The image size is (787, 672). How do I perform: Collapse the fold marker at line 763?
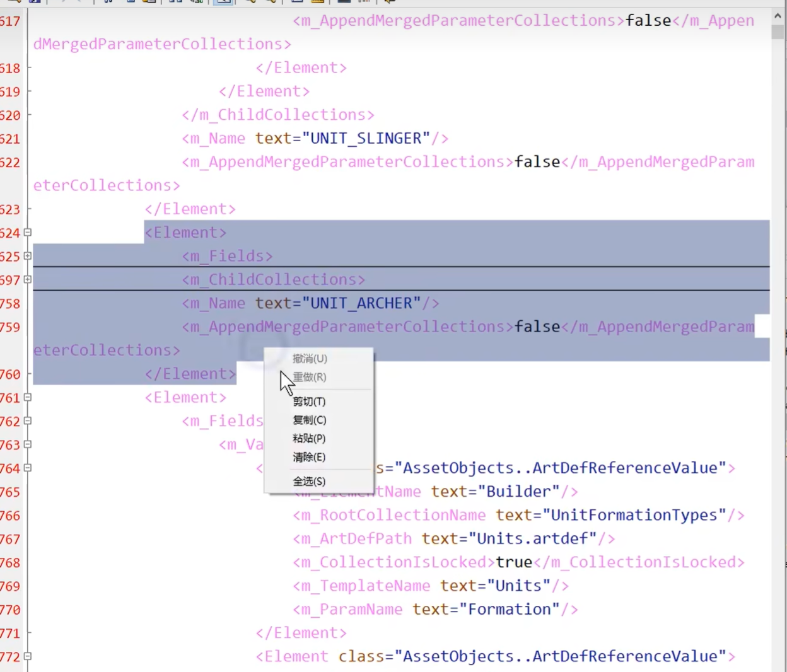[x=27, y=444]
